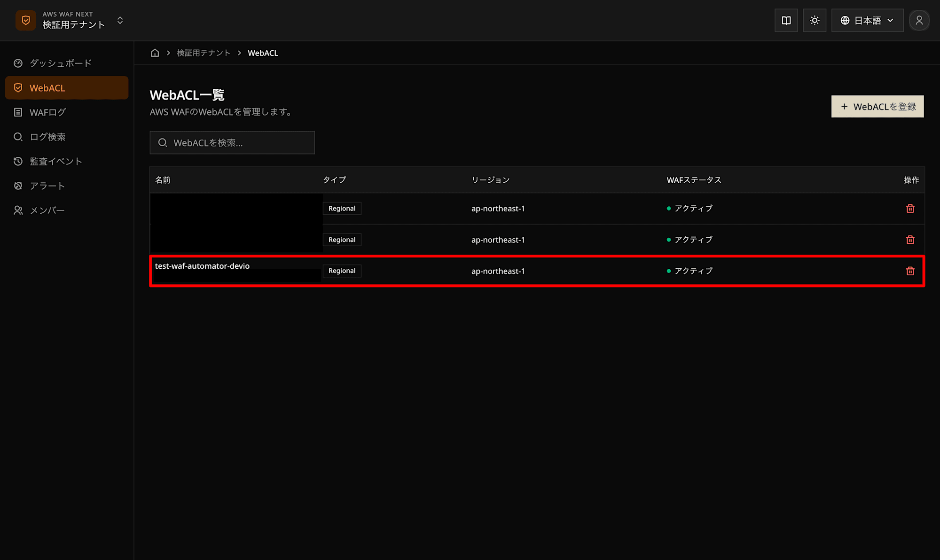Click the AWS WAF NEXT shield logo
This screenshot has height=560, width=940.
click(26, 20)
